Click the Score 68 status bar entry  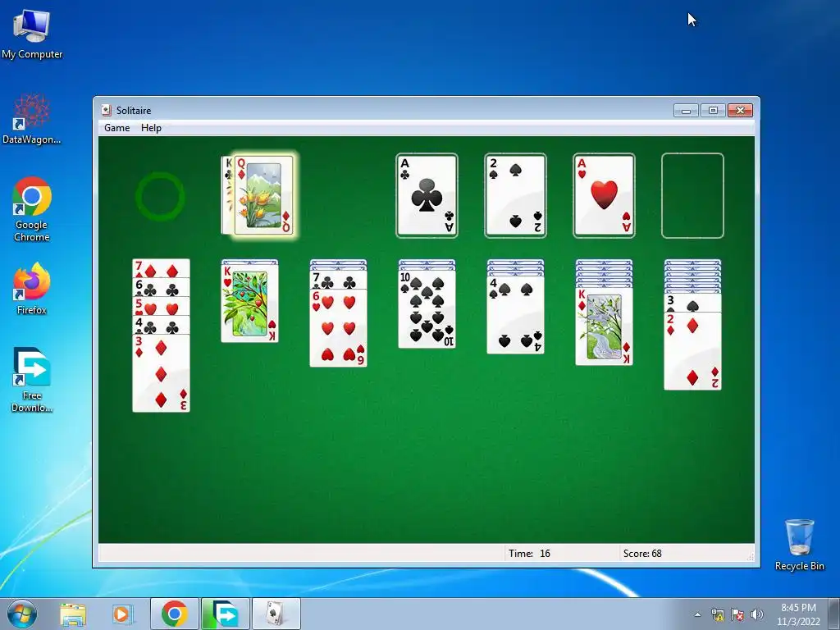pyautogui.click(x=642, y=554)
